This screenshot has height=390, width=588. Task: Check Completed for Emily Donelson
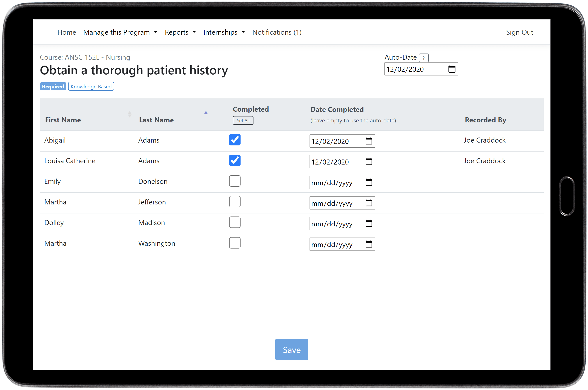[234, 181]
